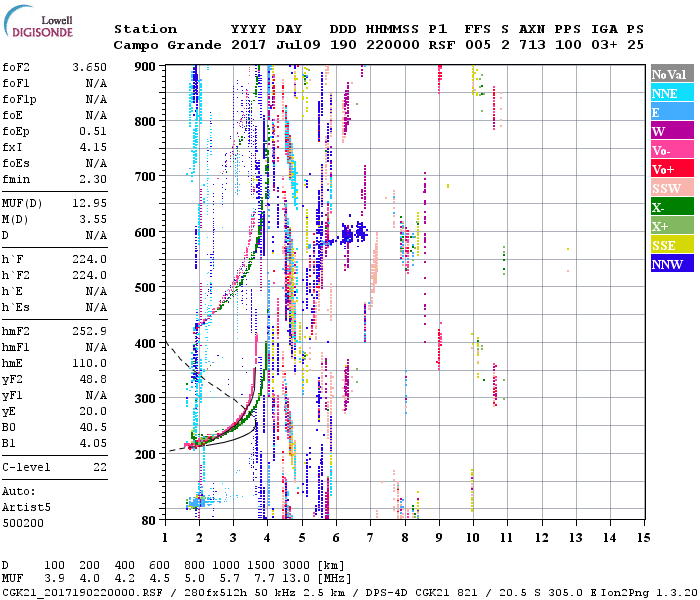Click the foF2 parameter label

pos(16,65)
